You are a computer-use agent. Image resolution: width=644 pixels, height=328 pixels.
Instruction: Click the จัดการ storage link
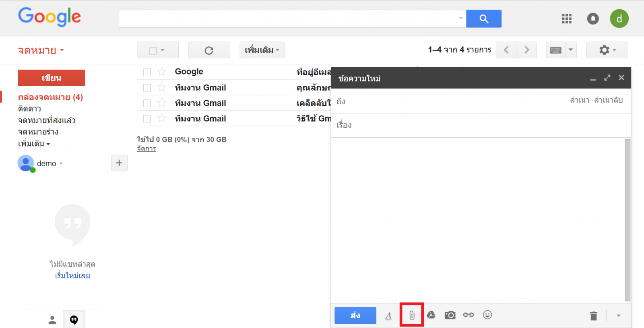(x=147, y=149)
